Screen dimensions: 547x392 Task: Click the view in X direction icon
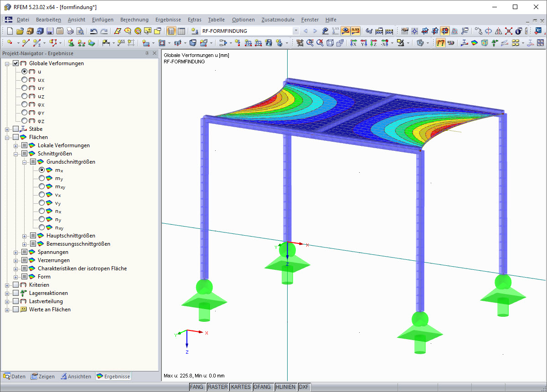(353, 43)
